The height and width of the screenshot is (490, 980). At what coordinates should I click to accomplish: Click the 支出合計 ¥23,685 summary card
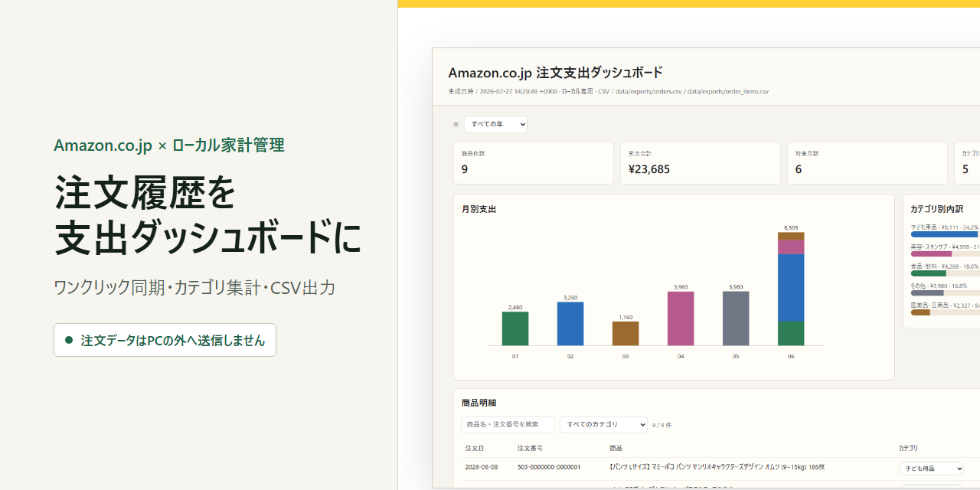point(700,163)
